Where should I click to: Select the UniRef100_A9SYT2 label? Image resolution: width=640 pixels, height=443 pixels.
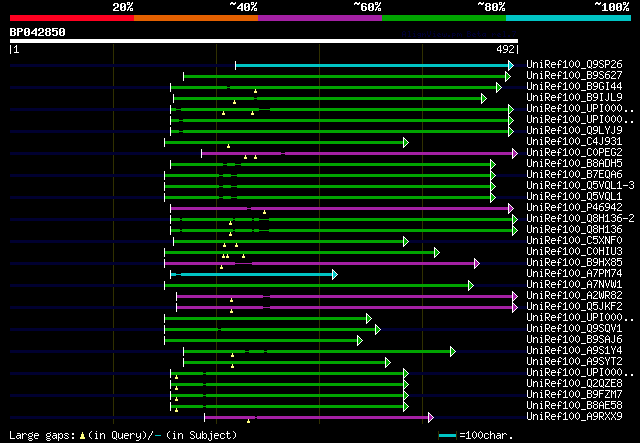(x=574, y=361)
